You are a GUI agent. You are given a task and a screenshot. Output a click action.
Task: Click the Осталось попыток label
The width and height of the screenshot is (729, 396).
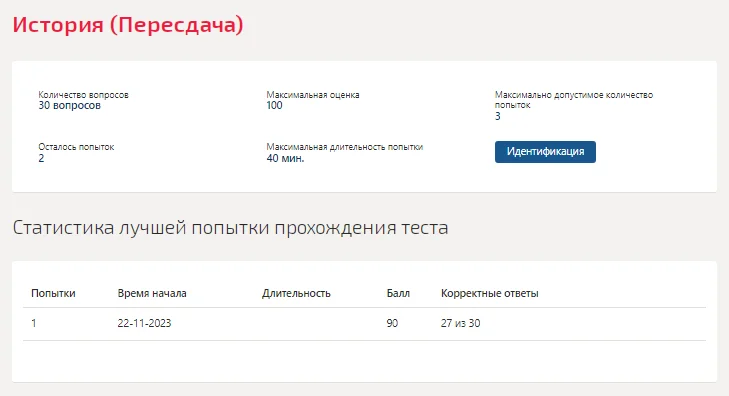pyautogui.click(x=76, y=147)
